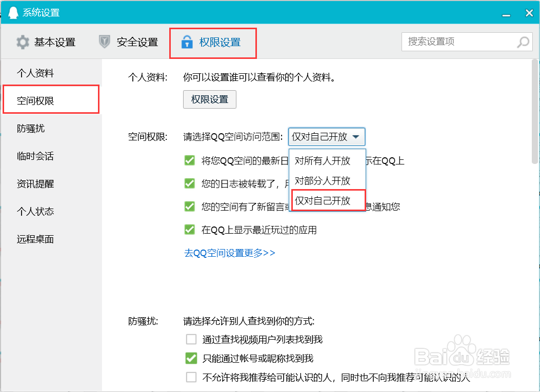Click the magnifier search icon
The width and height of the screenshot is (540, 392).
(523, 42)
